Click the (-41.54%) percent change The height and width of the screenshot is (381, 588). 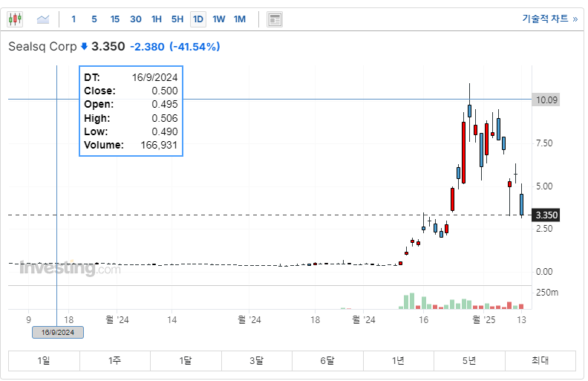tap(195, 47)
